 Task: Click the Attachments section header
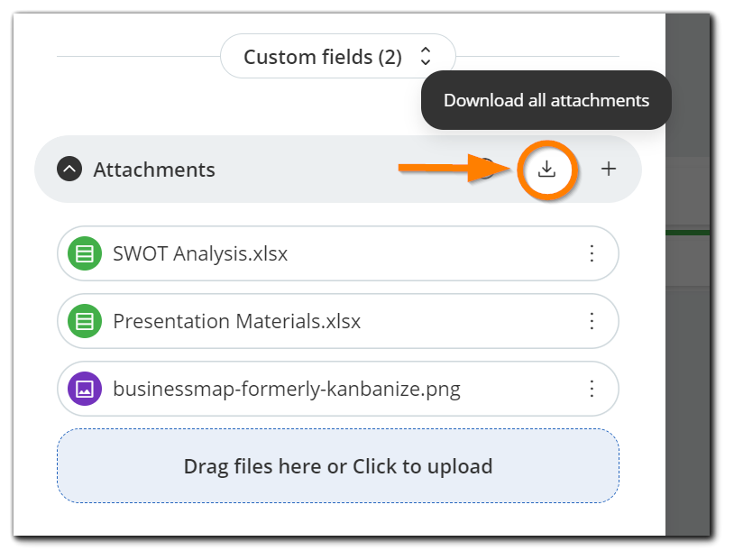pos(153,169)
